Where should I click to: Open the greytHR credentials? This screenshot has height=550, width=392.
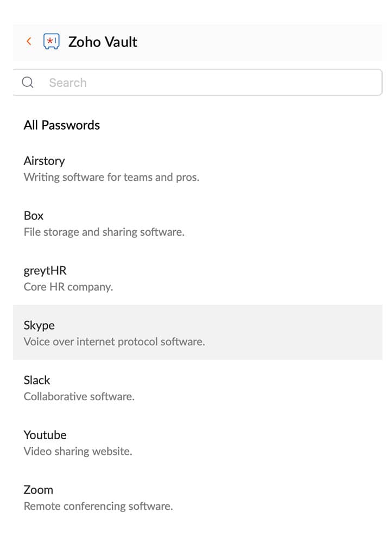45,270
